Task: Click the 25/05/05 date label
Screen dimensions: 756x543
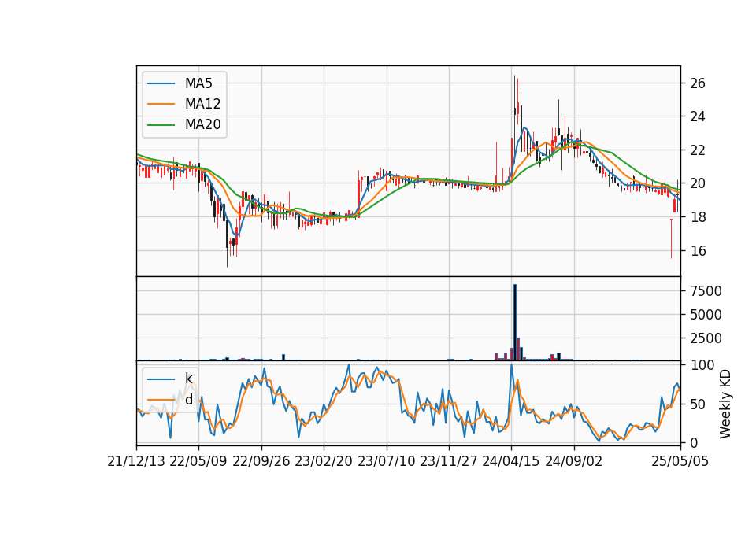Action: point(680,462)
